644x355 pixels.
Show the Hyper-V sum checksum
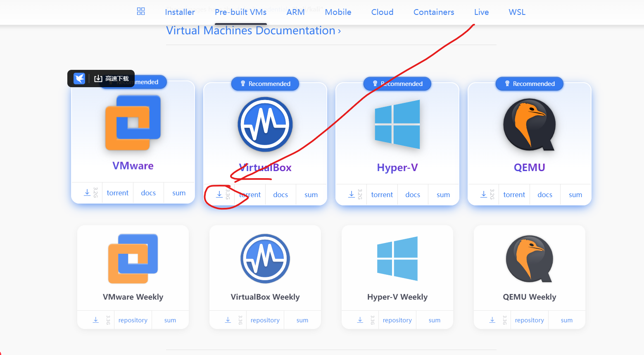(443, 195)
